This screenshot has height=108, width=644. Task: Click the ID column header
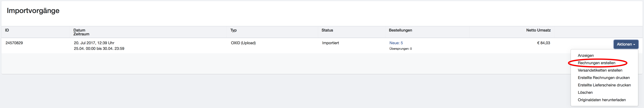(x=7, y=30)
